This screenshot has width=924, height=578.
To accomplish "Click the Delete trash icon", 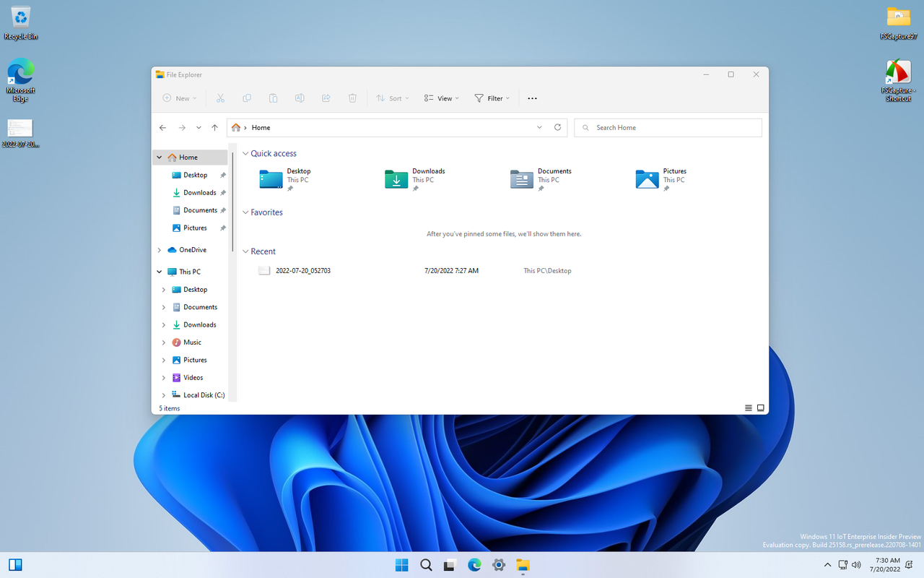I will [352, 98].
